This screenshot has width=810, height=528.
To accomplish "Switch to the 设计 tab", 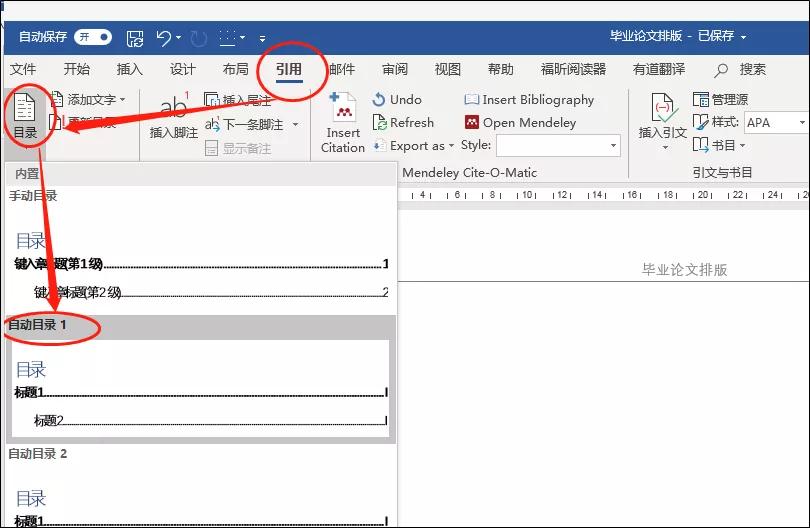I will pyautogui.click(x=183, y=69).
